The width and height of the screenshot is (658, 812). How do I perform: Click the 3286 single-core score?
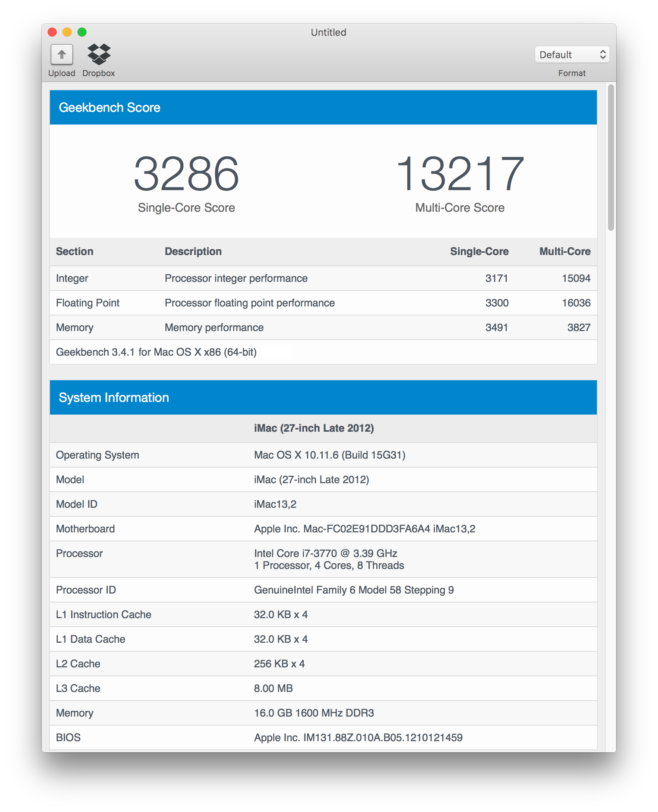[x=187, y=173]
